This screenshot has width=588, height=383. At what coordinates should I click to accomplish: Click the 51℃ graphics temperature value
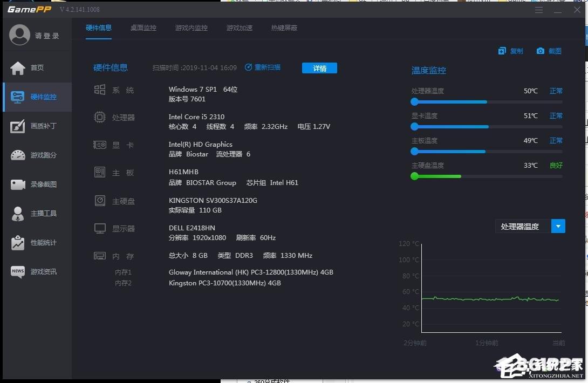pos(531,115)
